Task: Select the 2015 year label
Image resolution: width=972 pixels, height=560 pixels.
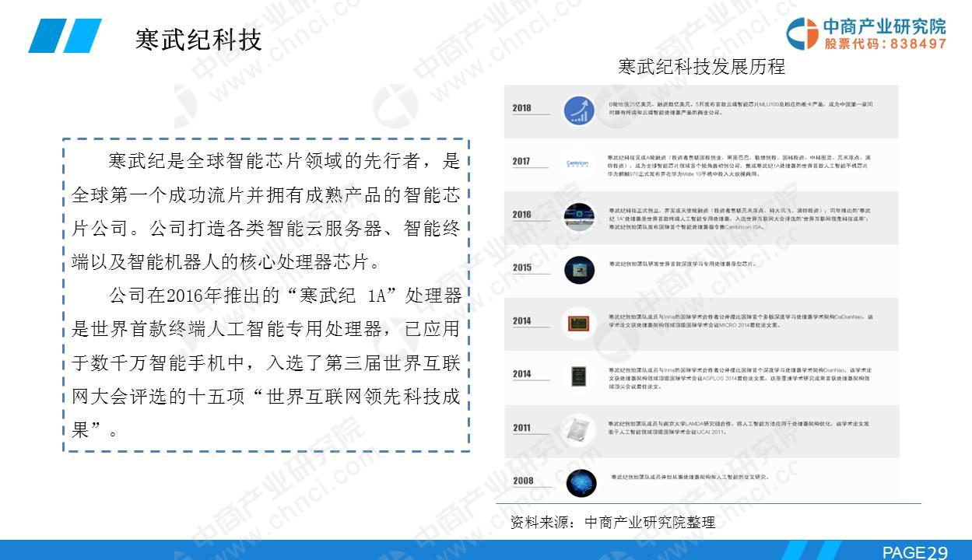Action: (521, 268)
